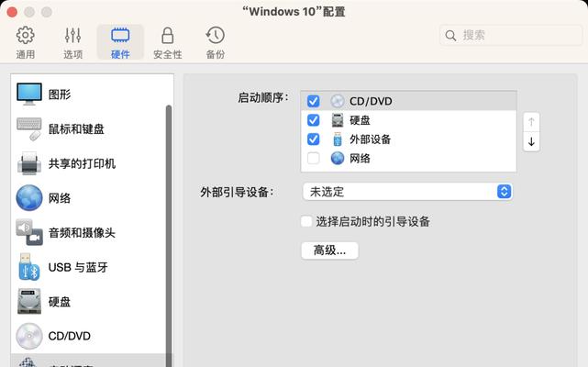Select 硬盘 drive icon in sidebar
The image size is (588, 367).
tap(29, 301)
